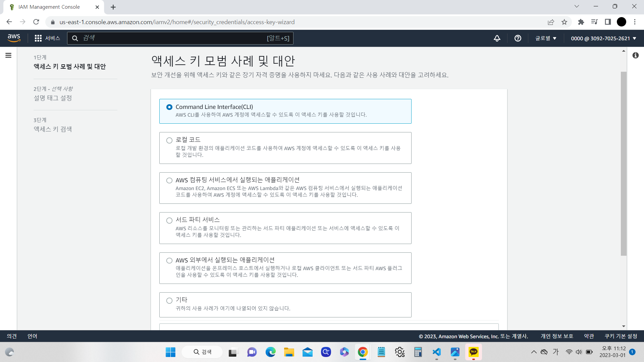Click the scrollbar up arrow
This screenshot has height=362, width=644.
(624, 51)
